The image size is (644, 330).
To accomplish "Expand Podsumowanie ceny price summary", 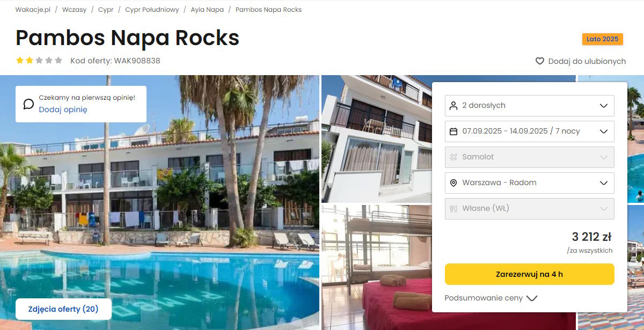I will (x=491, y=298).
